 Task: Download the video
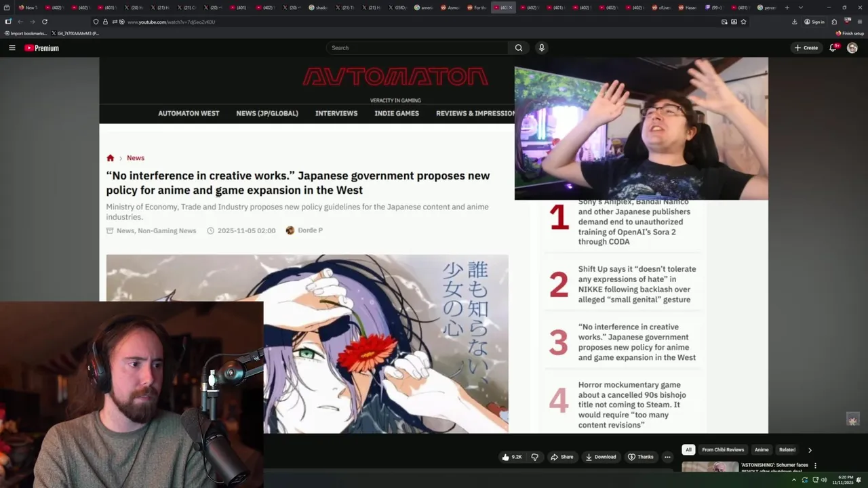601,457
